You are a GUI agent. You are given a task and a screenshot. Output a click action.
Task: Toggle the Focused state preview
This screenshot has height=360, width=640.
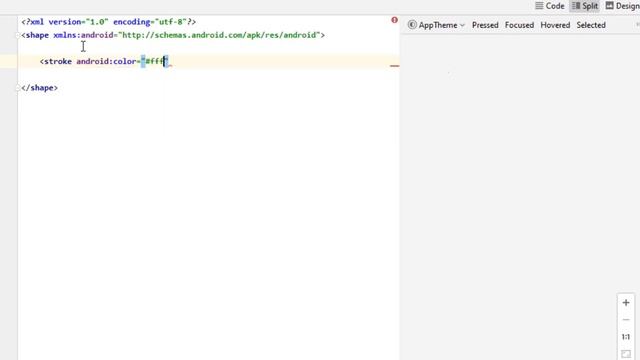click(x=519, y=25)
